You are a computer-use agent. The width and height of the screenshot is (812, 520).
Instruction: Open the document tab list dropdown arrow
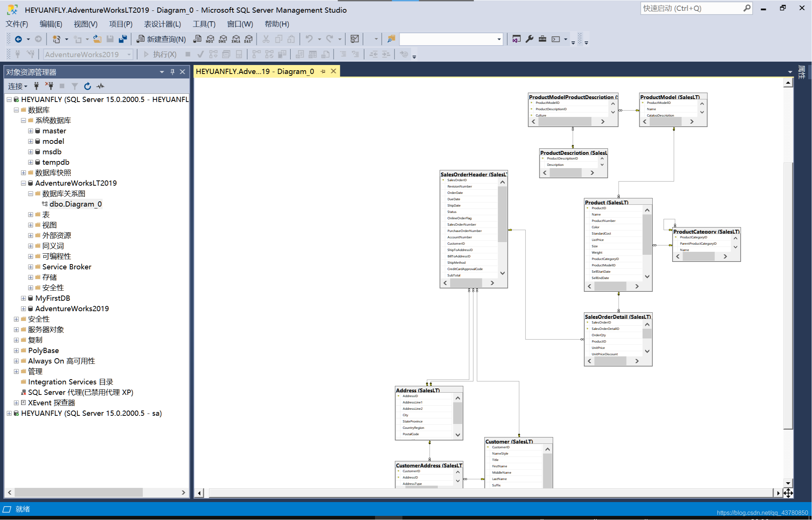[790, 72]
